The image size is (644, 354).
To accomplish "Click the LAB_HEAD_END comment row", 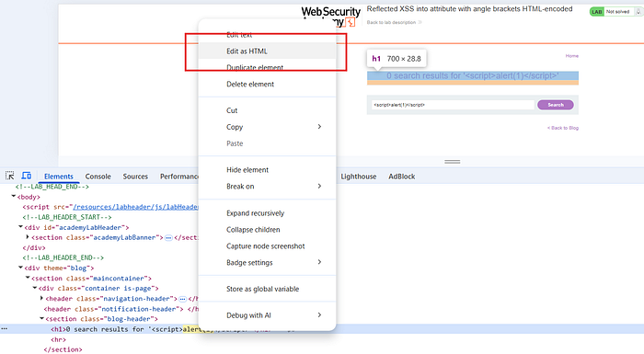I will click(52, 187).
